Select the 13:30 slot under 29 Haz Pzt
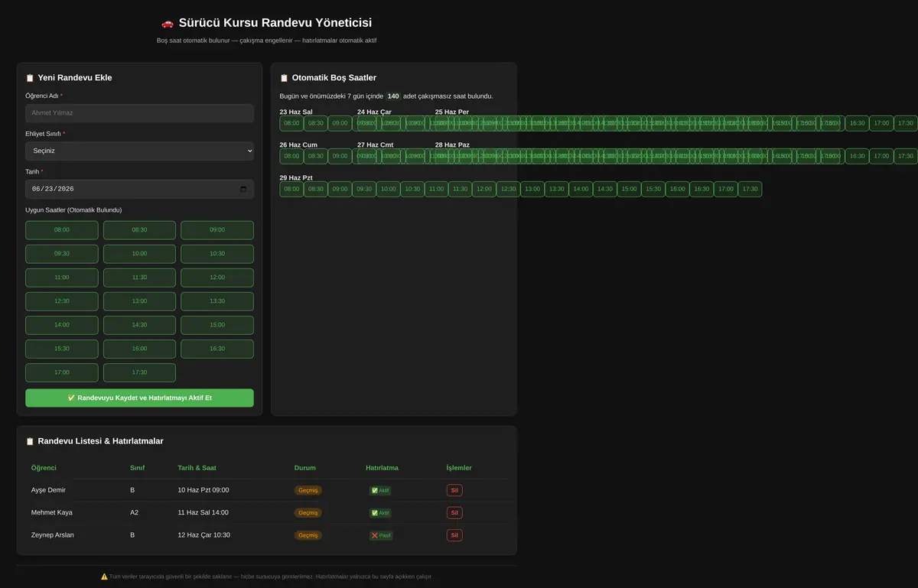 click(x=557, y=189)
